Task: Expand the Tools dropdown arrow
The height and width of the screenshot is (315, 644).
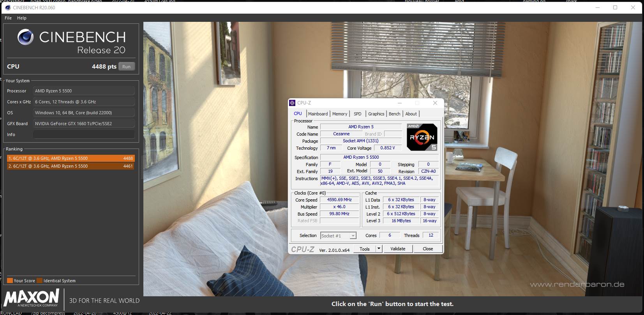Action: click(379, 249)
